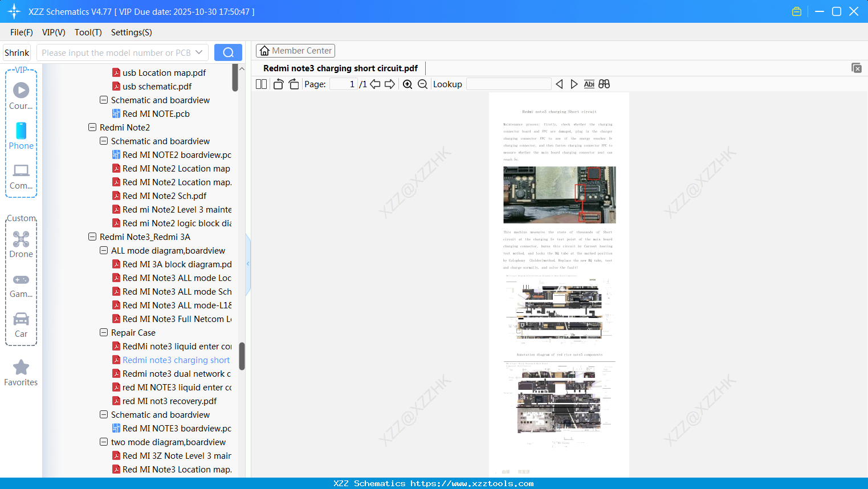
Task: Select Redmi note3 charging short circuit.pdf tab
Action: [340, 68]
